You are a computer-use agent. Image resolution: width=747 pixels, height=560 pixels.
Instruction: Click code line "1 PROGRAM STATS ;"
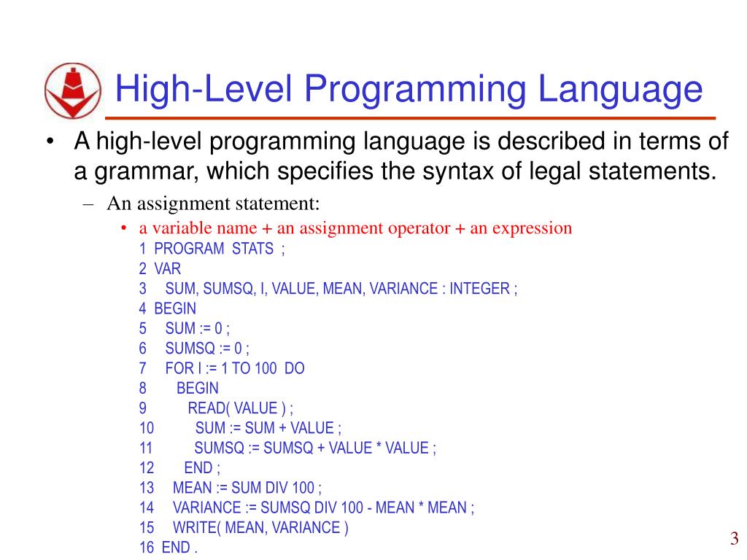[x=212, y=249]
